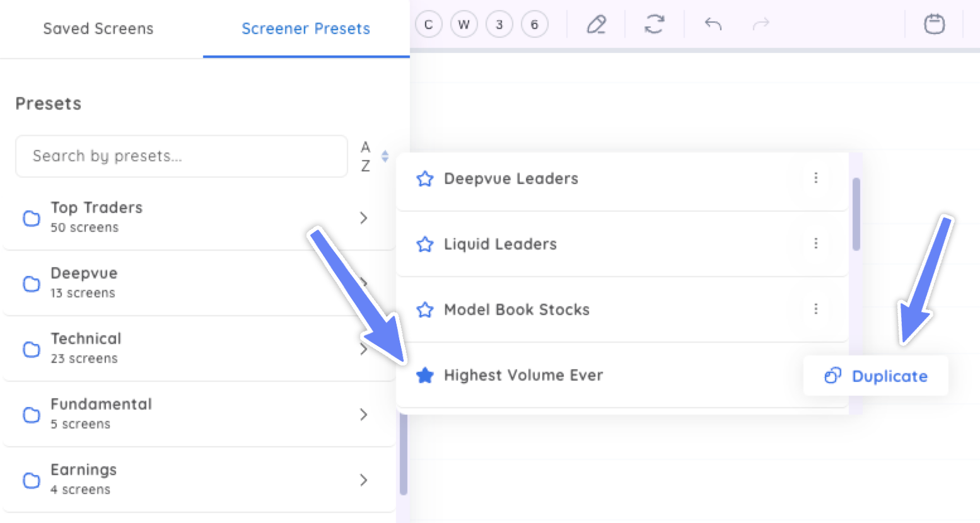Unstar the Highest Volume Ever preset
Screen dimensions: 980x523
425,376
